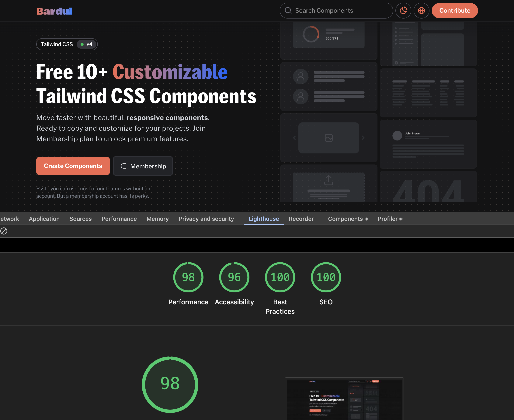The height and width of the screenshot is (420, 514).
Task: Select the Tailwind CSS v4 version badge
Action: tap(67, 44)
